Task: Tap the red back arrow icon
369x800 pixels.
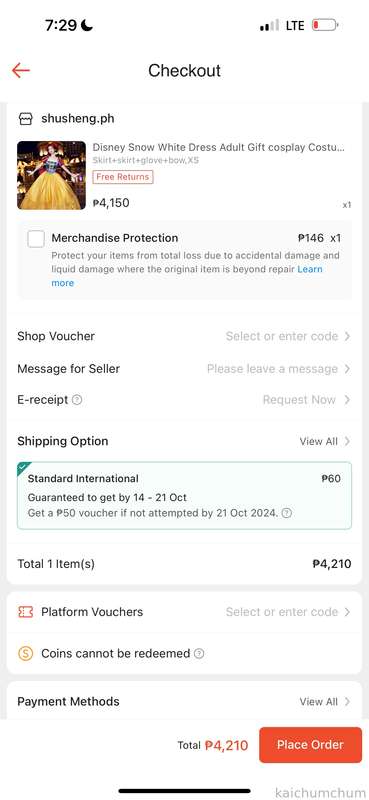Action: (x=21, y=70)
